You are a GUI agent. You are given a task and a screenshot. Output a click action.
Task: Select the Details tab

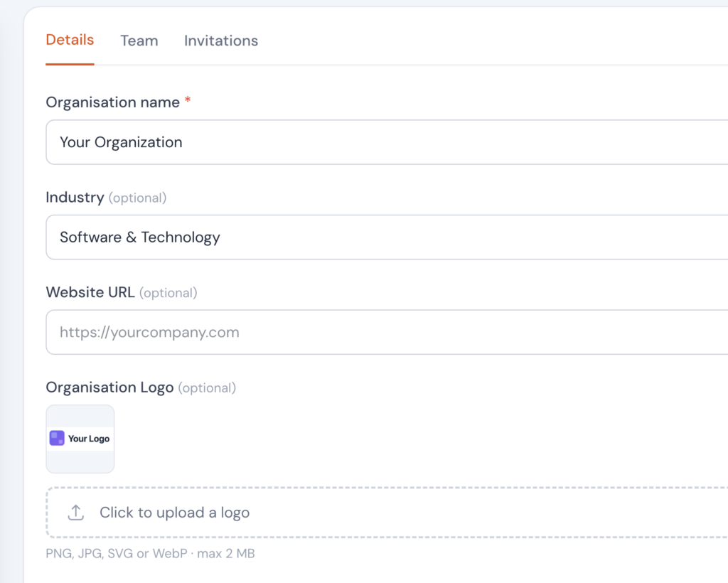click(x=70, y=40)
